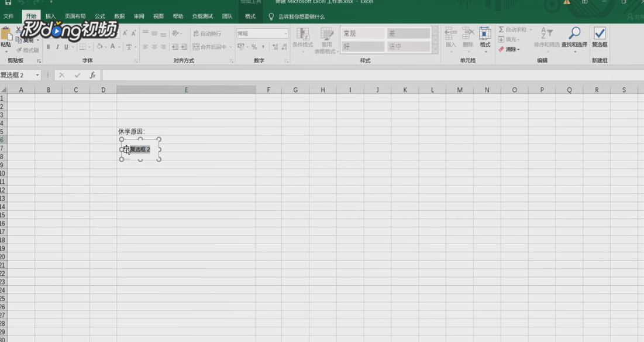This screenshot has width=644, height=342.
Task: Click the 格式 cell format button
Action: point(485,38)
